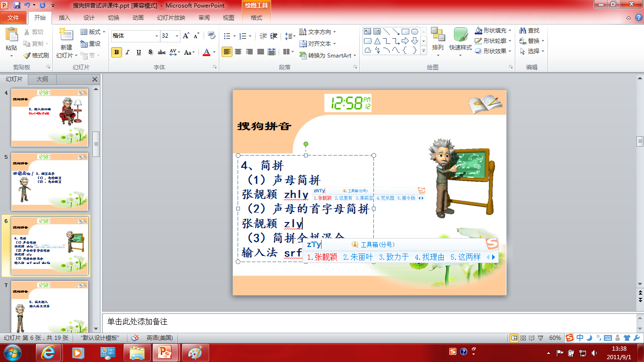Toggle full-width mode via the moon icon

click(589, 338)
